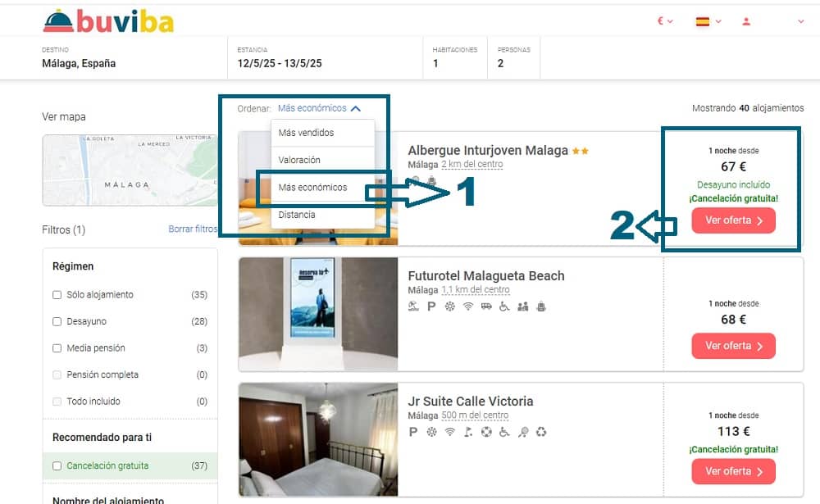Click the 500 m del centro distance link
Viewport: 820px width, 504px height.
[x=475, y=415]
